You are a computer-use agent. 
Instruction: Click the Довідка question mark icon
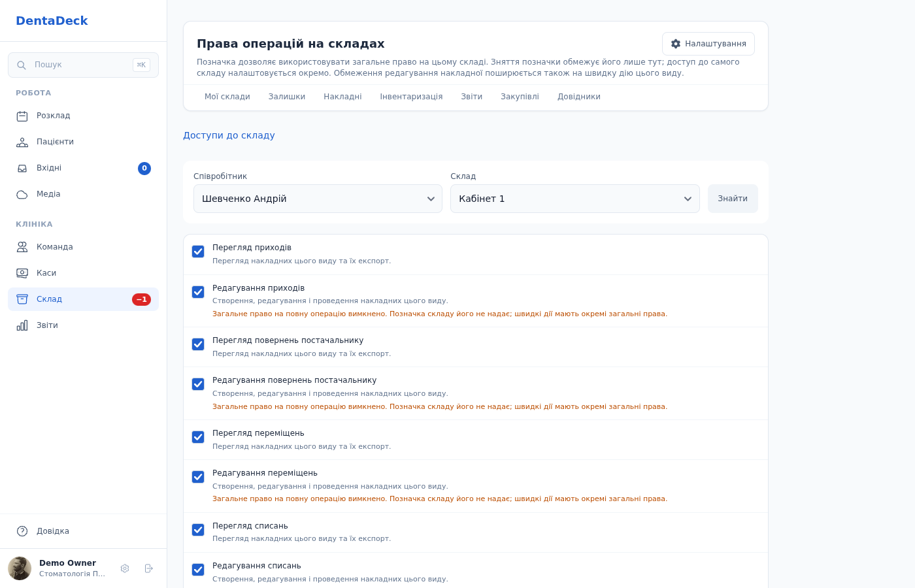22,531
